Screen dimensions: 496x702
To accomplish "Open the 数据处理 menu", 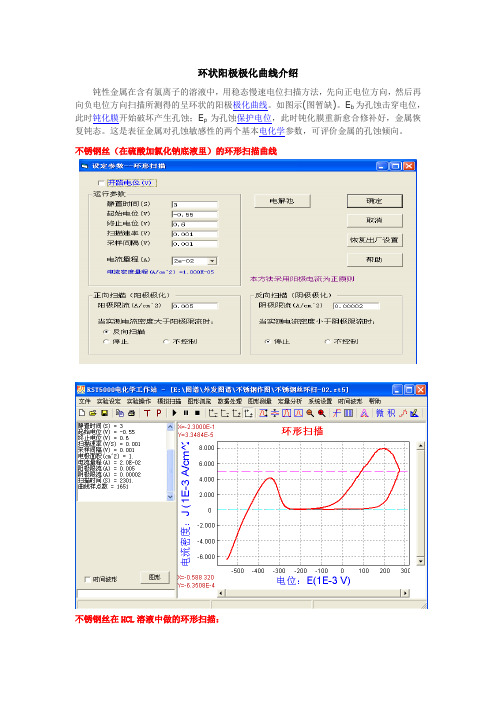I will 230,401.
